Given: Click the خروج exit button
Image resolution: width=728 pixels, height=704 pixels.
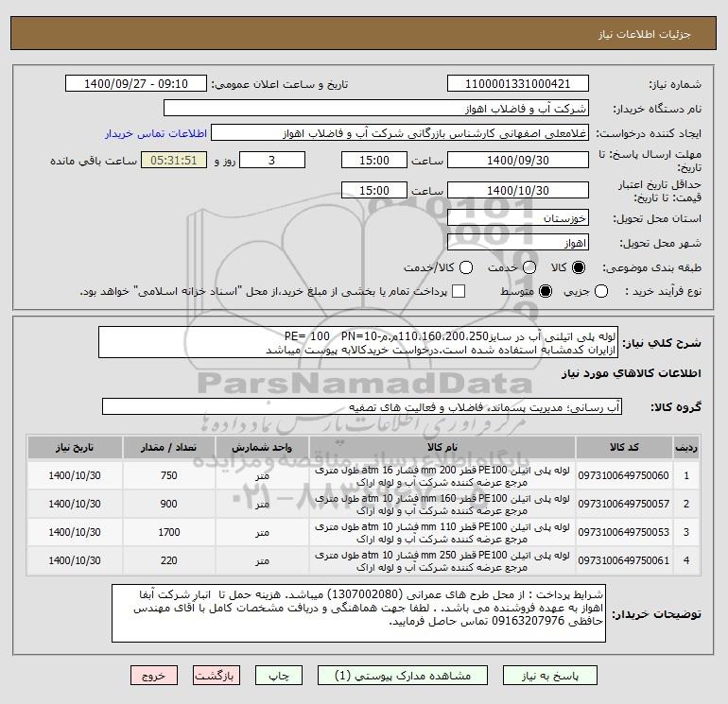Looking at the screenshot, I should [154, 676].
